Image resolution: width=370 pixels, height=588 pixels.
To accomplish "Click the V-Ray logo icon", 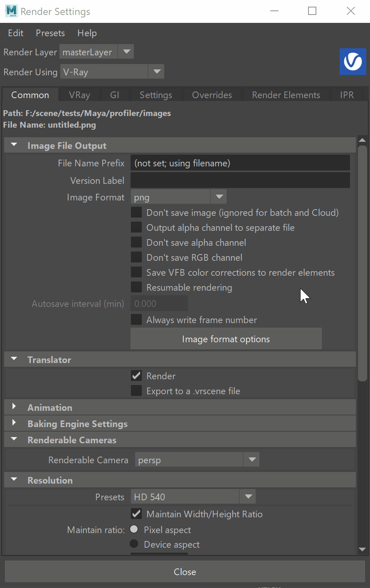I will [353, 62].
